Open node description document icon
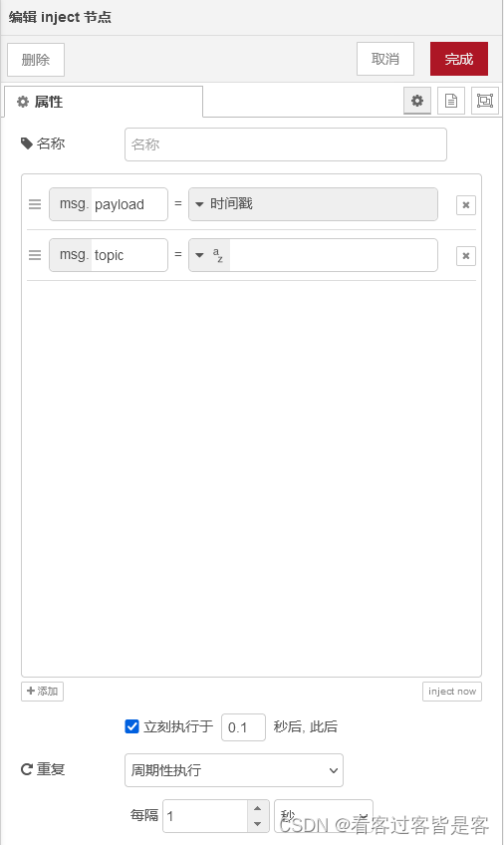The image size is (504, 845). (x=450, y=101)
